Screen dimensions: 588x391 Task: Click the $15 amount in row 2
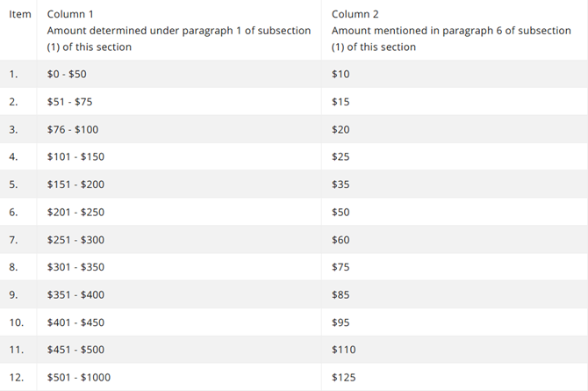341,102
